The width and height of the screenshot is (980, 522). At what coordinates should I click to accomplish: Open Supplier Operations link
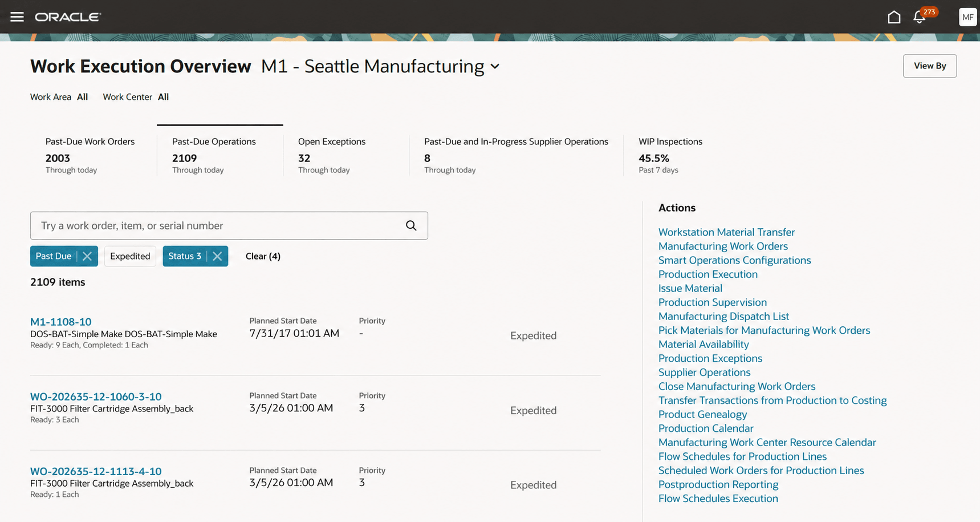(x=704, y=372)
